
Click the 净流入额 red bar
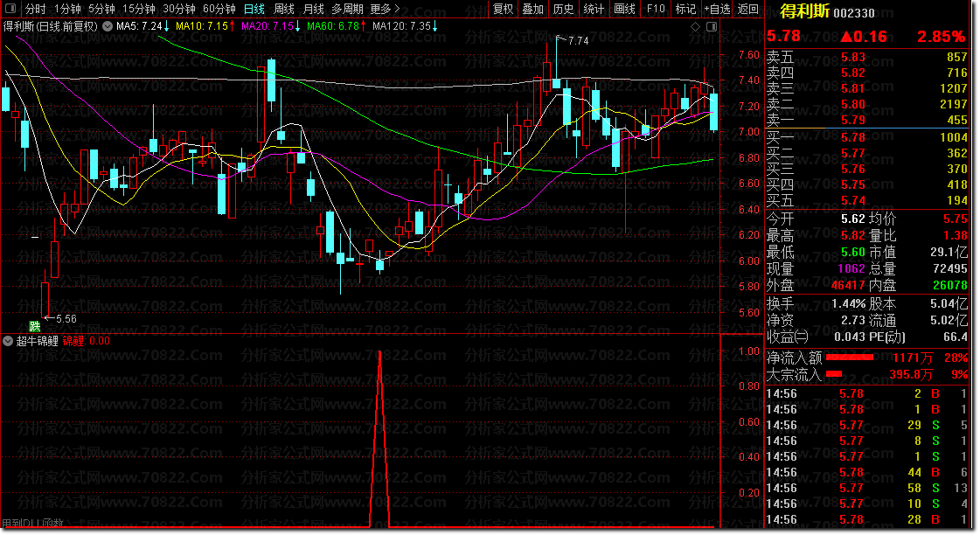pos(850,358)
